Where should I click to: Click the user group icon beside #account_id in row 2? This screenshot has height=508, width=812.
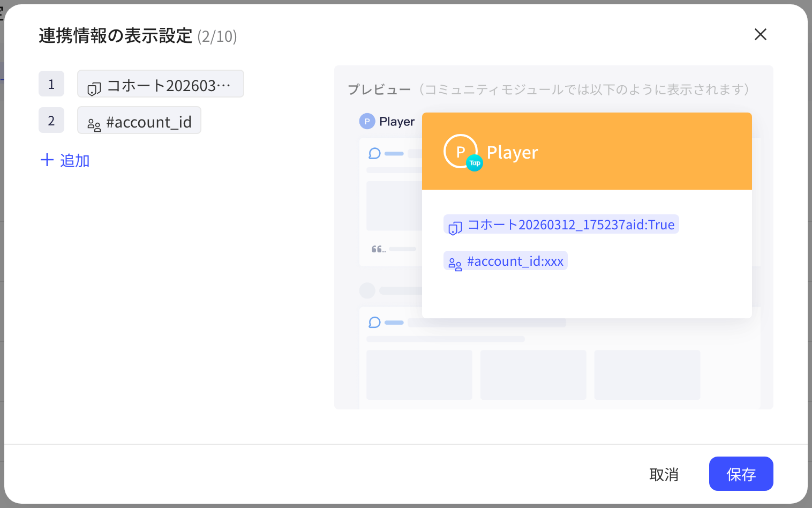pos(94,125)
